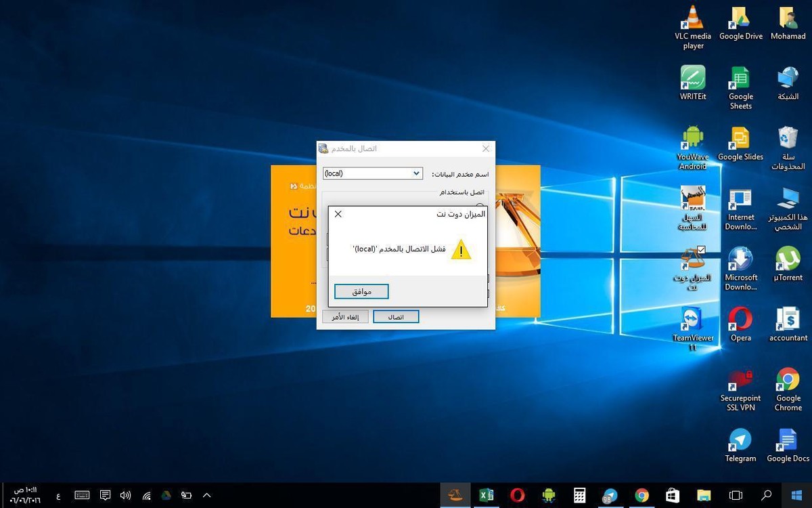Screen dimensions: 812x508
Task: Open the Mohamad user folder icon
Action: coord(788,24)
